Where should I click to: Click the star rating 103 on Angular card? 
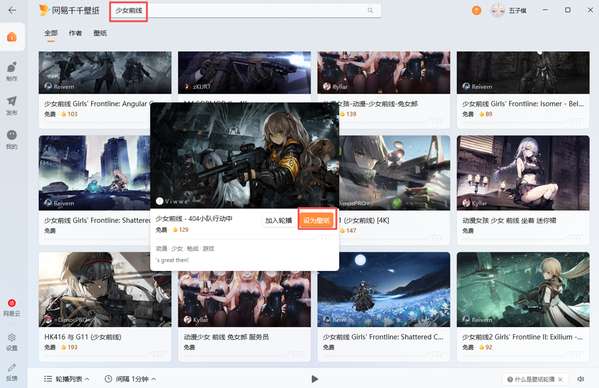[69, 114]
